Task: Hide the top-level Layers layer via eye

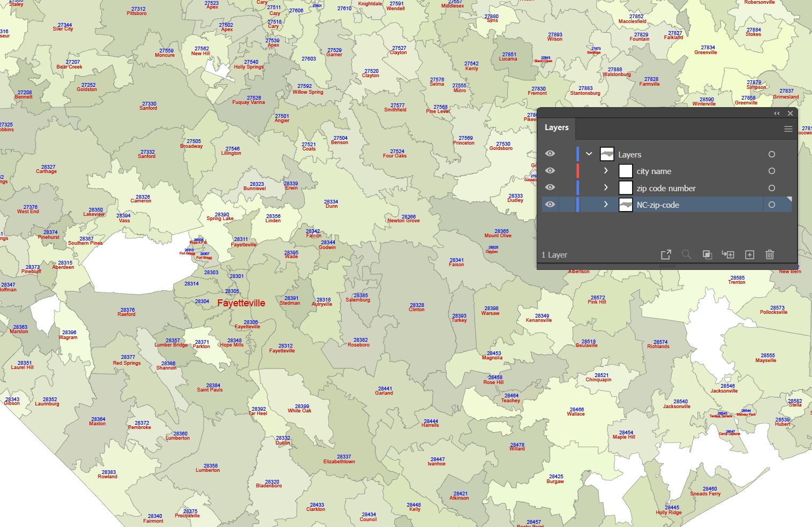Action: coord(550,154)
